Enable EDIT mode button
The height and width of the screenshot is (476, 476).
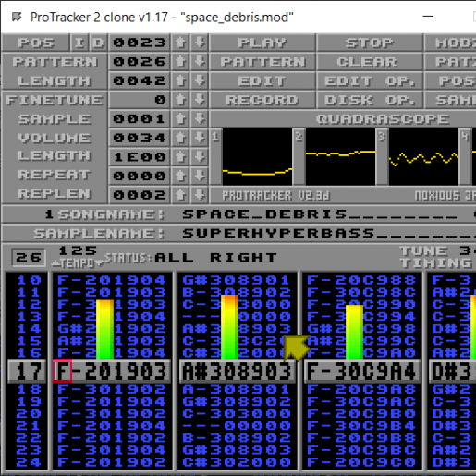pyautogui.click(x=262, y=80)
